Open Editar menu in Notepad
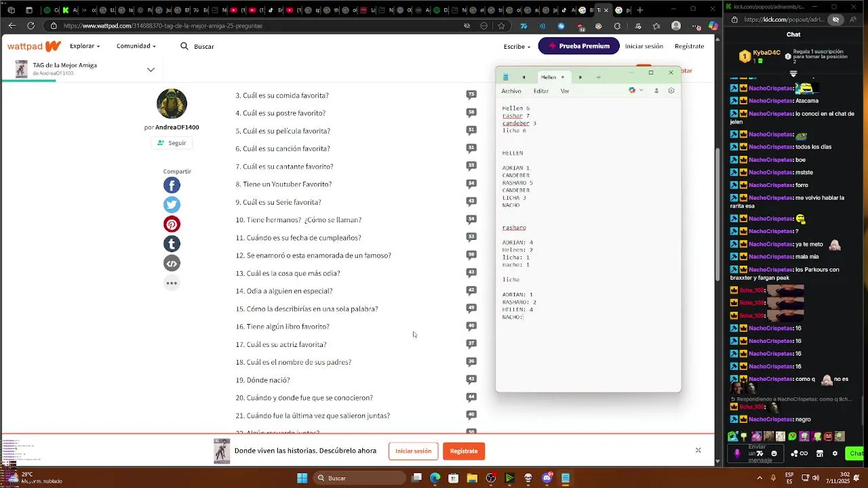 [x=541, y=91]
